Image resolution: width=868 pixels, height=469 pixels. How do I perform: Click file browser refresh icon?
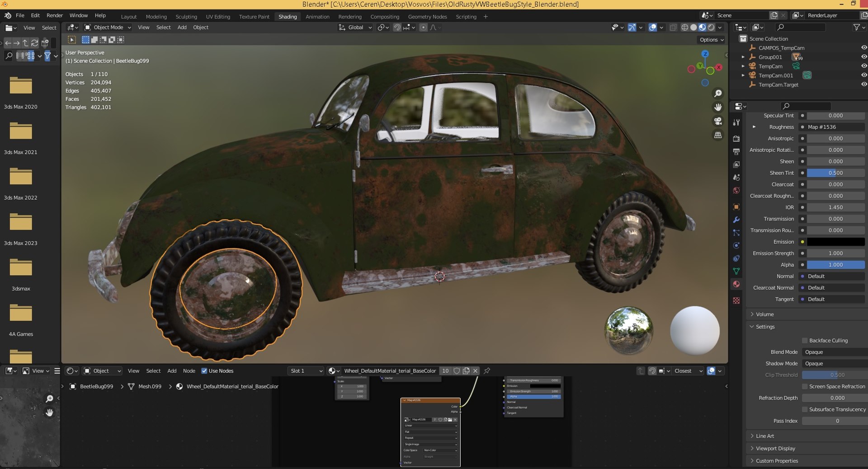point(34,43)
